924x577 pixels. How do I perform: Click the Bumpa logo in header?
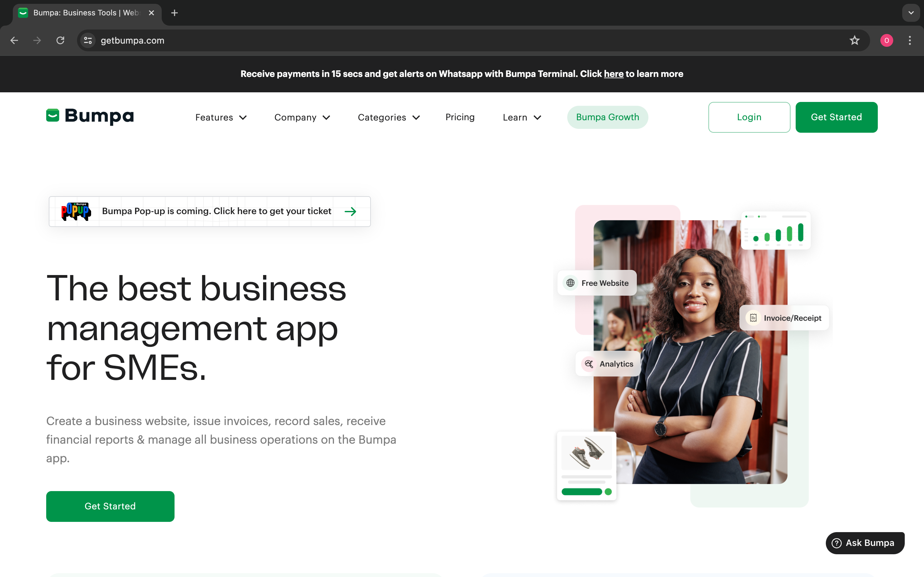(x=90, y=116)
